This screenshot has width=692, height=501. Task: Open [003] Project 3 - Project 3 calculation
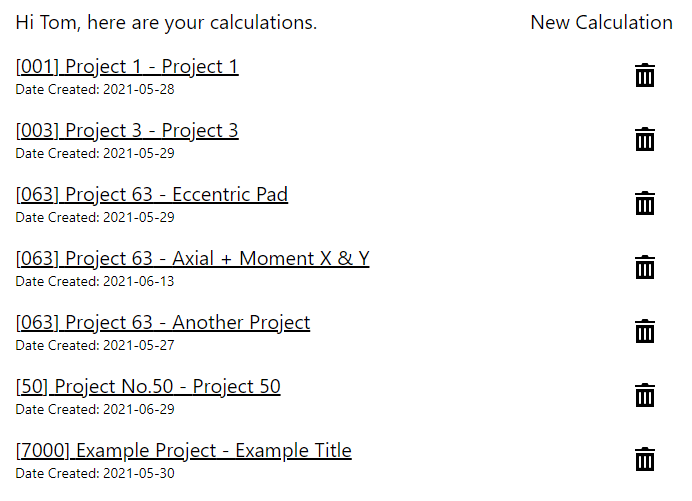click(x=127, y=131)
